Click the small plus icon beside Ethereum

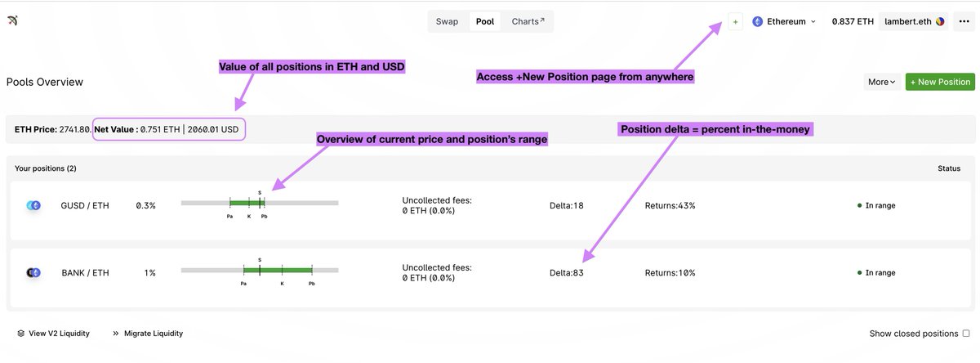tap(735, 22)
